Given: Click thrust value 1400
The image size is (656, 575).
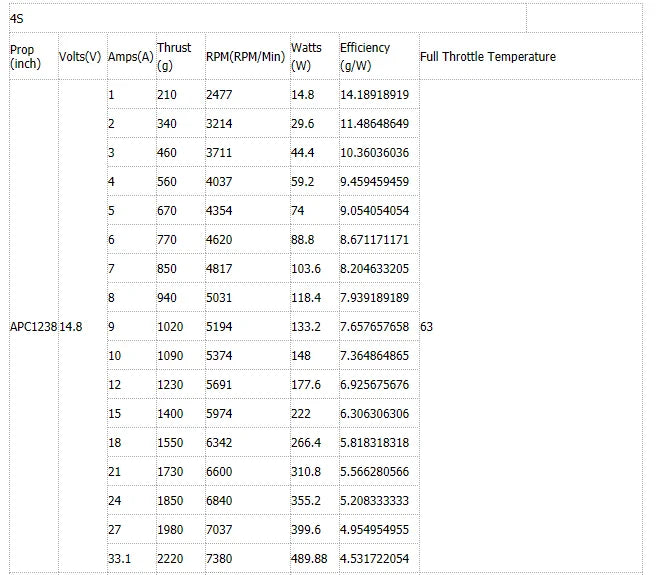Looking at the screenshot, I should point(170,413).
